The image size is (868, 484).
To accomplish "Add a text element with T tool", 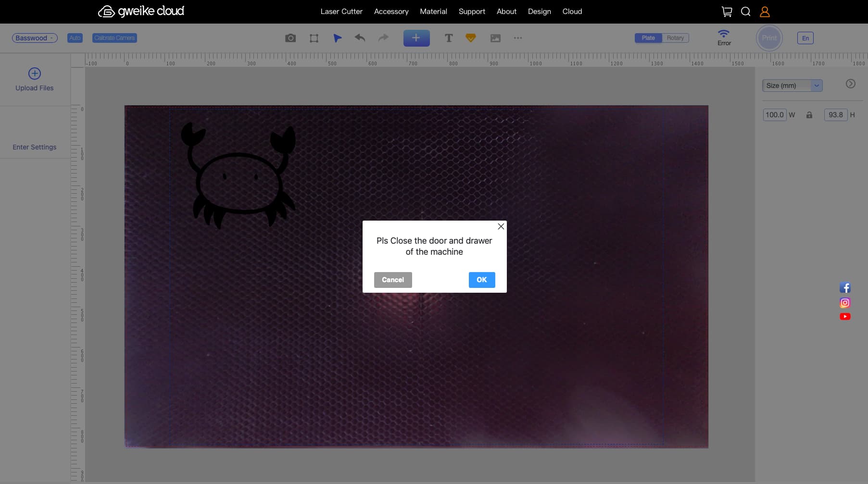I will click(x=448, y=38).
